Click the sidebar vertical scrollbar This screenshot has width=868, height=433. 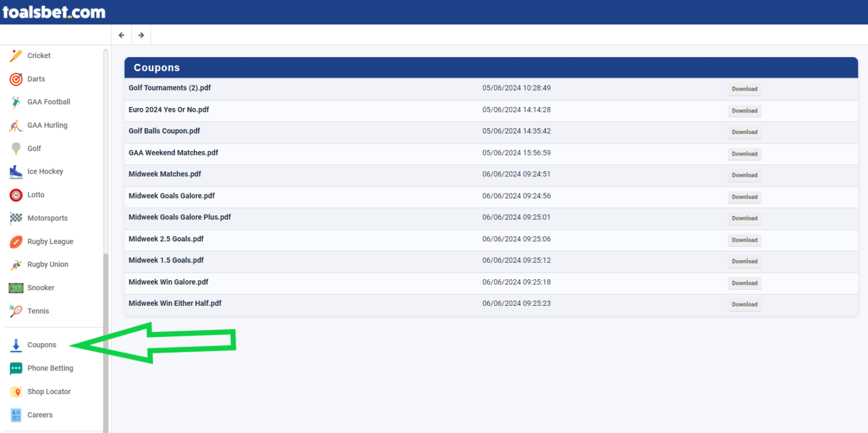(106, 339)
